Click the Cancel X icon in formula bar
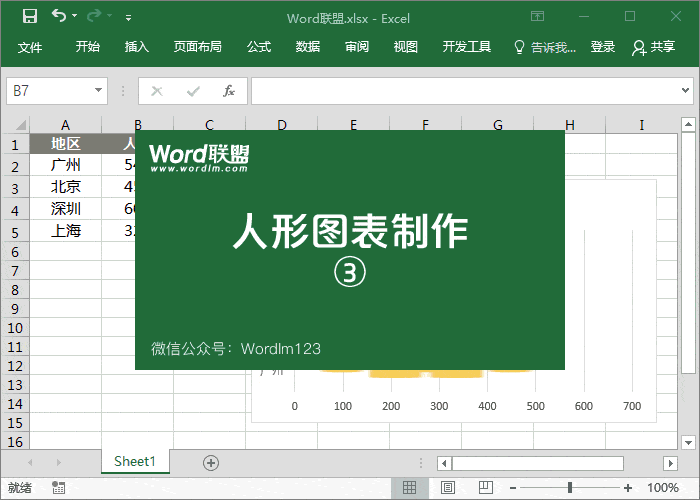Image resolution: width=700 pixels, height=500 pixels. 157,92
